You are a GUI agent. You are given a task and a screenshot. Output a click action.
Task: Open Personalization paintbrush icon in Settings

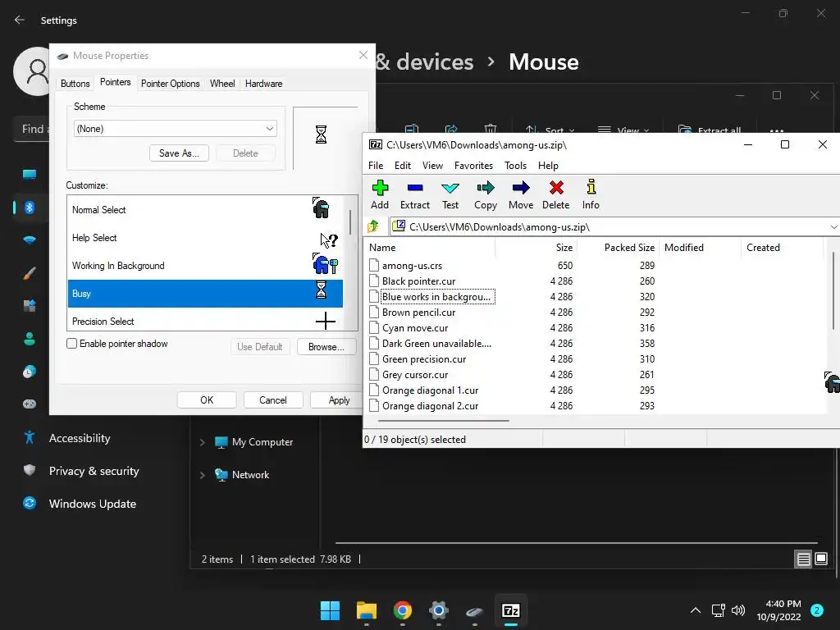[30, 273]
